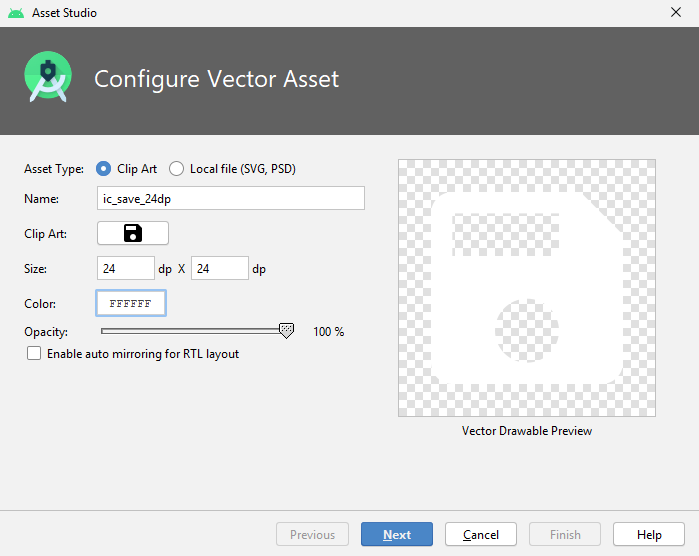
Task: Select the Clip Art asset type
Action: (x=104, y=169)
